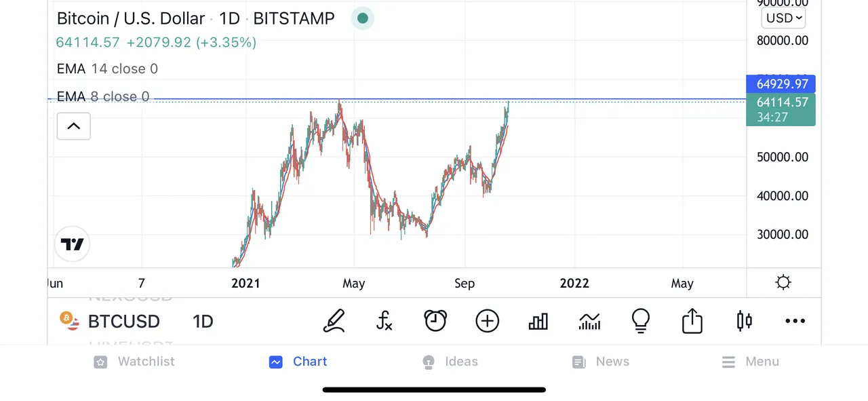Toggle the green market status indicator
Image resolution: width=868 pixels, height=401 pixels.
[x=363, y=18]
